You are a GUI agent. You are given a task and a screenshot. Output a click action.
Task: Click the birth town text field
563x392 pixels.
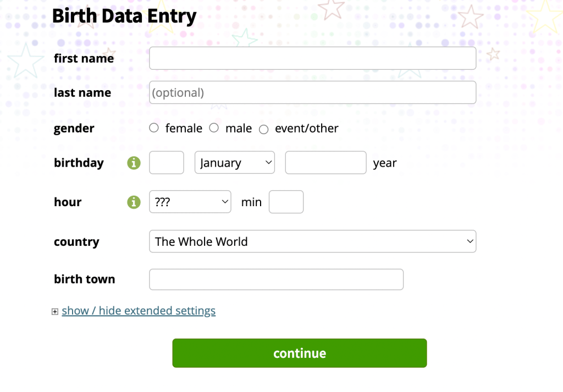click(276, 279)
